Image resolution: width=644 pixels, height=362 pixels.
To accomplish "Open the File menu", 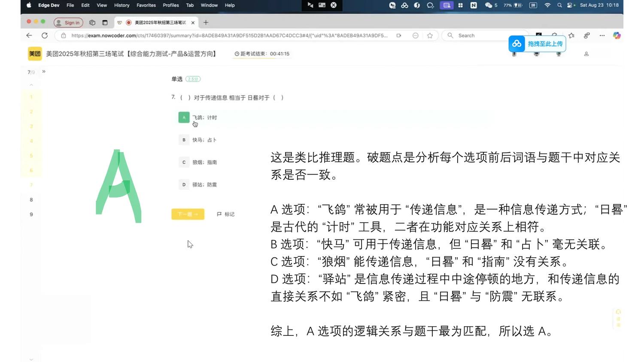I will point(70,5).
